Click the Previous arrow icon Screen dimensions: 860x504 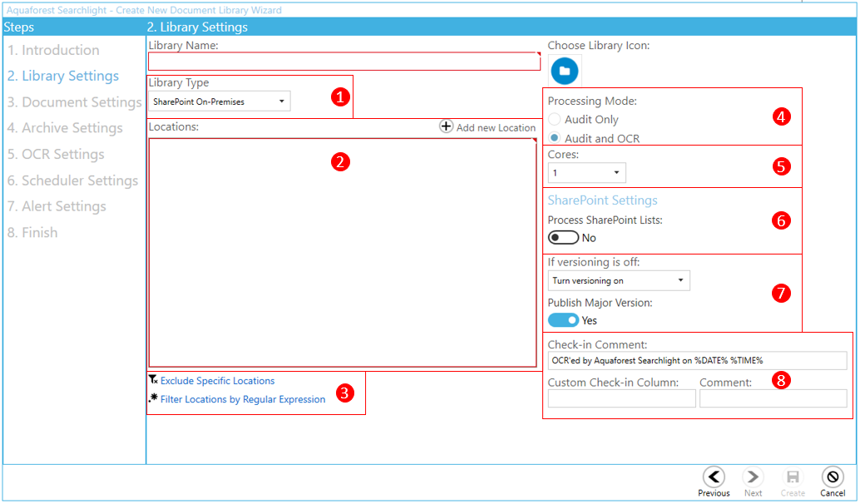pos(713,477)
